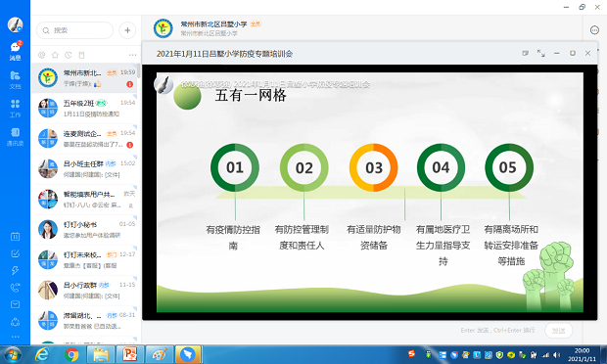This screenshot has height=364, width=607.
Task: Click the Sogou input method tray icon
Action: (411, 353)
